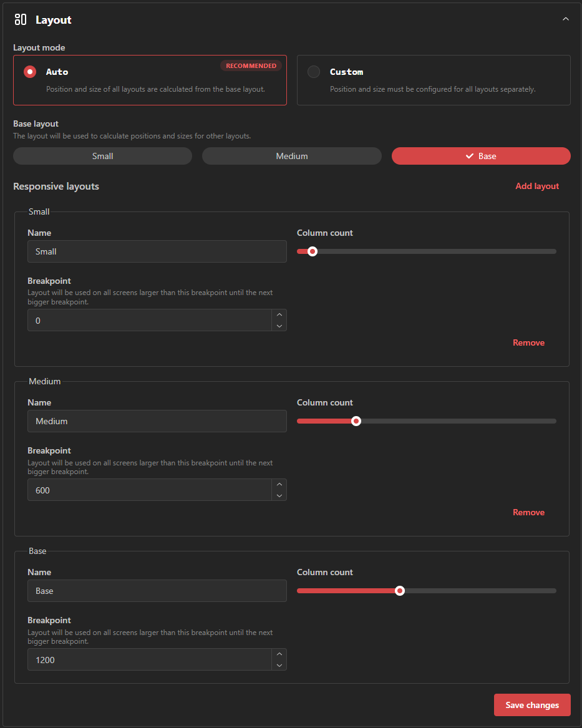This screenshot has width=582, height=728.
Task: Choose Medium as base layout
Action: (291, 156)
